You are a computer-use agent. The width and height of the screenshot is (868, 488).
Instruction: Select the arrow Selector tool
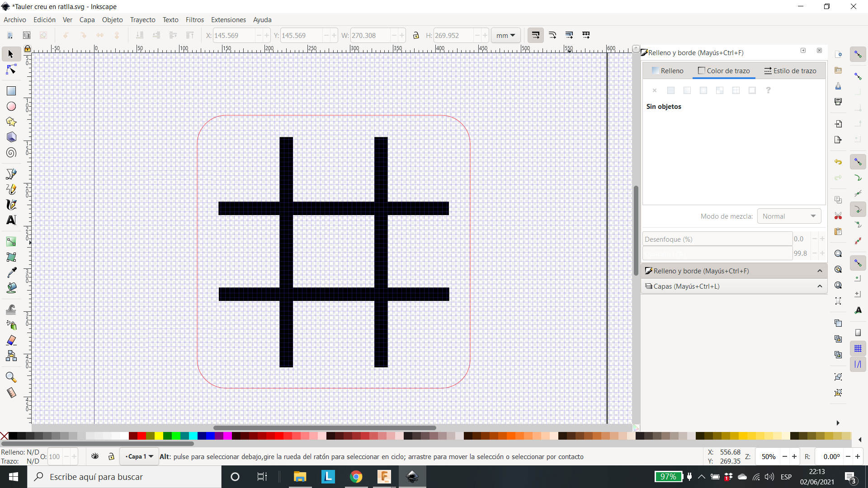[11, 54]
